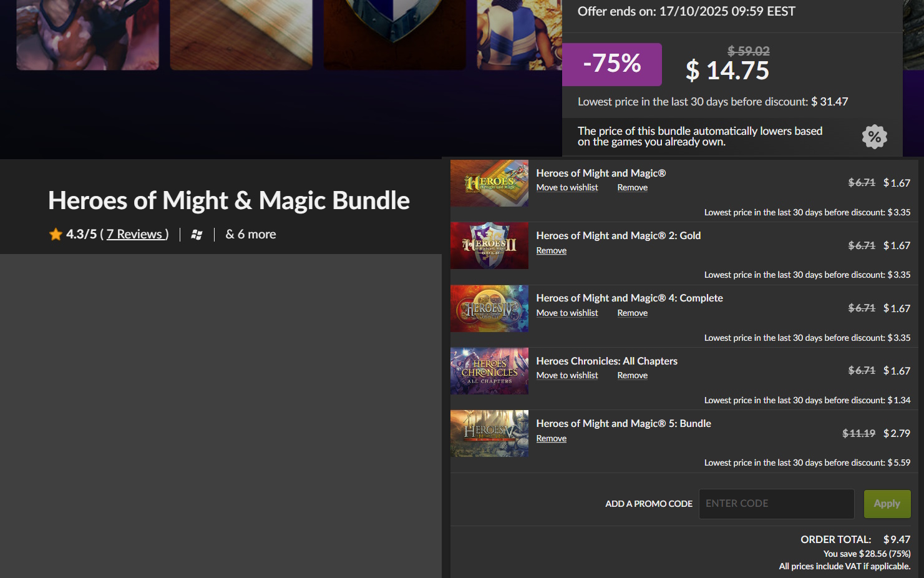The height and width of the screenshot is (578, 924).
Task: Open Heroes of Might and Magic thumbnail
Action: click(489, 183)
